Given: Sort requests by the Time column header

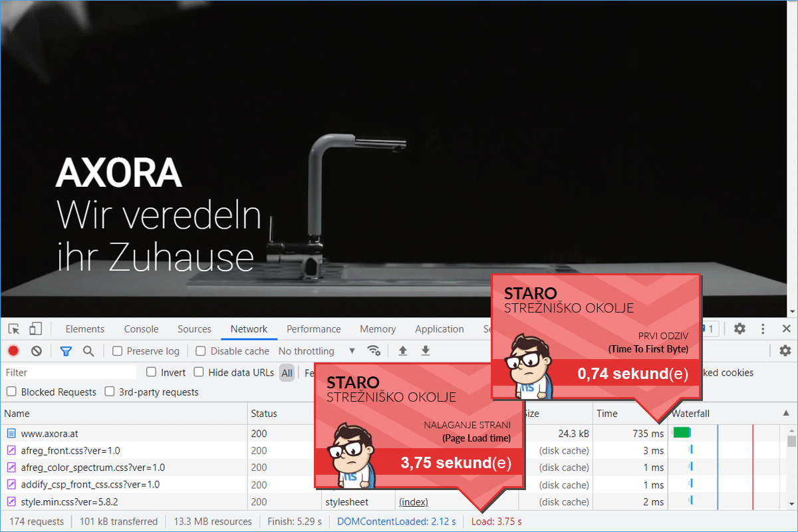Looking at the screenshot, I should (x=629, y=414).
